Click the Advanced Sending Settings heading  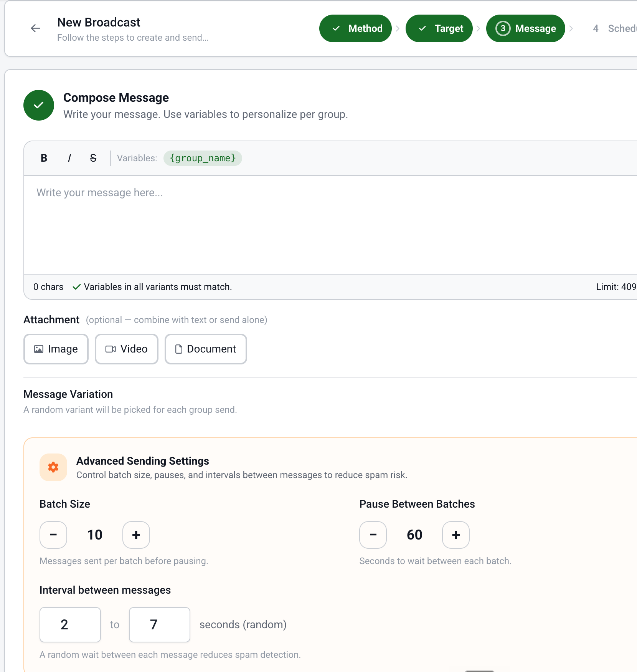click(143, 461)
